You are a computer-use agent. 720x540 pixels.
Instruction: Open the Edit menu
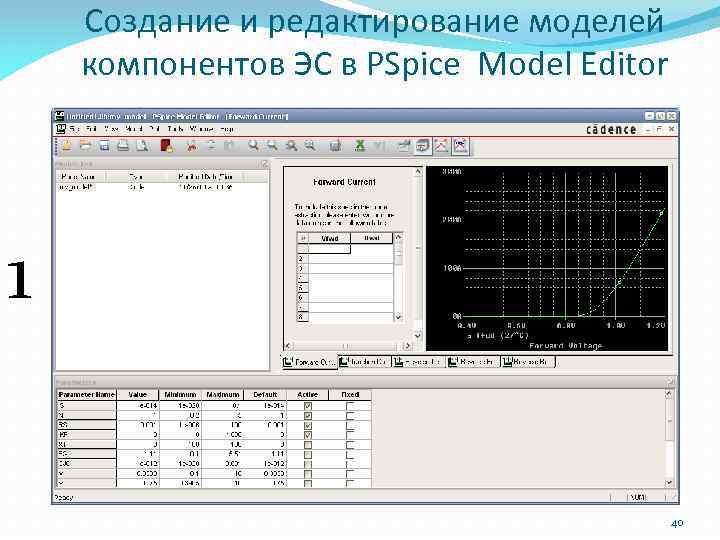tap(91, 129)
